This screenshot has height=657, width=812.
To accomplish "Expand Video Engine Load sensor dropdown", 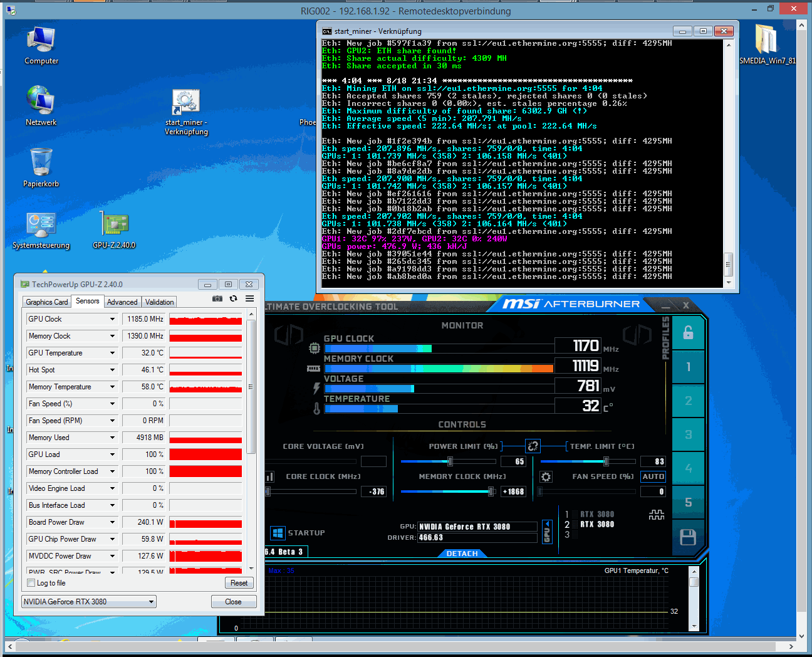I will pyautogui.click(x=113, y=488).
